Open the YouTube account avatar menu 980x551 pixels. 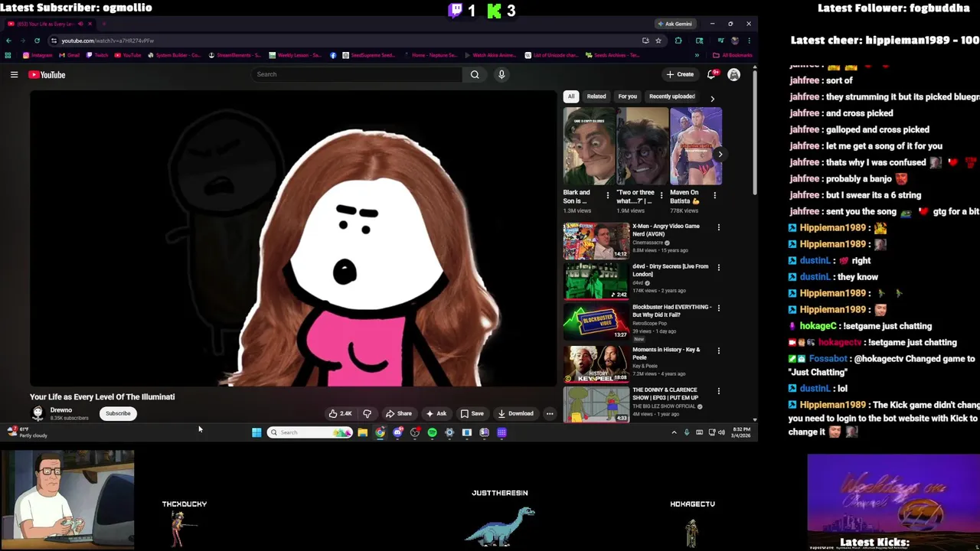733,74
